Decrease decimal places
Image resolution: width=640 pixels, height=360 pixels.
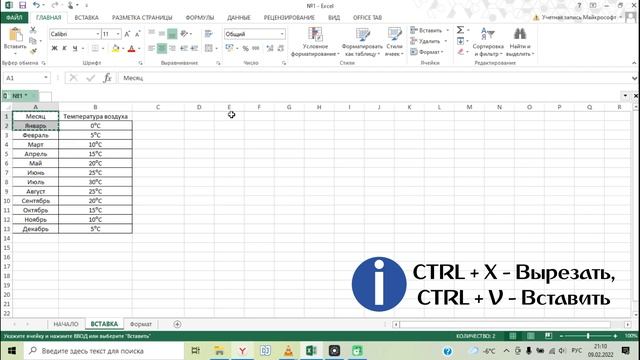coord(281,48)
